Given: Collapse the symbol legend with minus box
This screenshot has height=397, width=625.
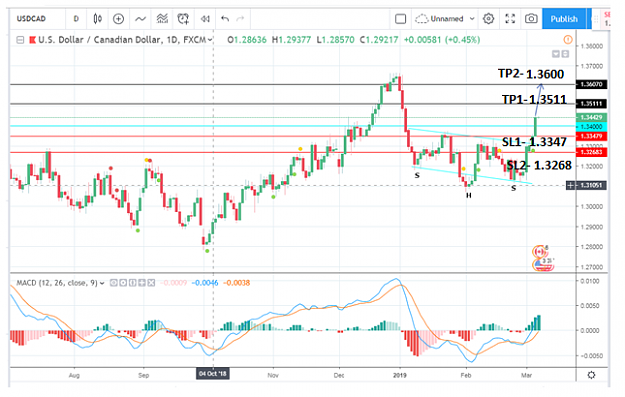Looking at the screenshot, I should [20, 40].
